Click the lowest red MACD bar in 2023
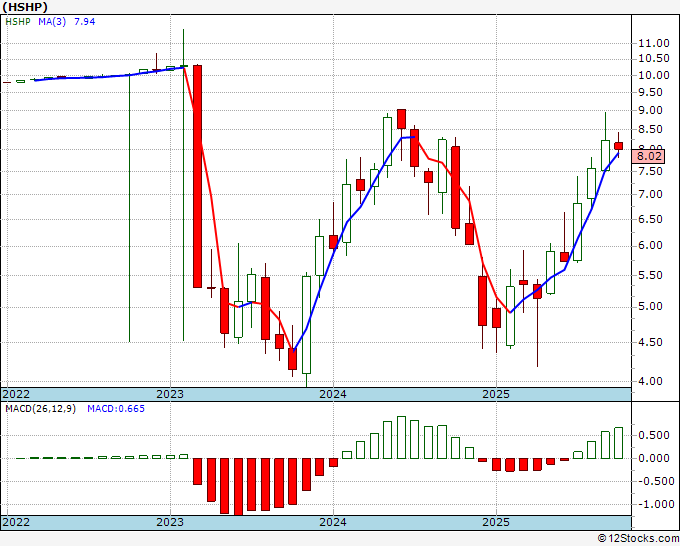Image resolution: width=680 pixels, height=546 pixels. click(x=238, y=487)
